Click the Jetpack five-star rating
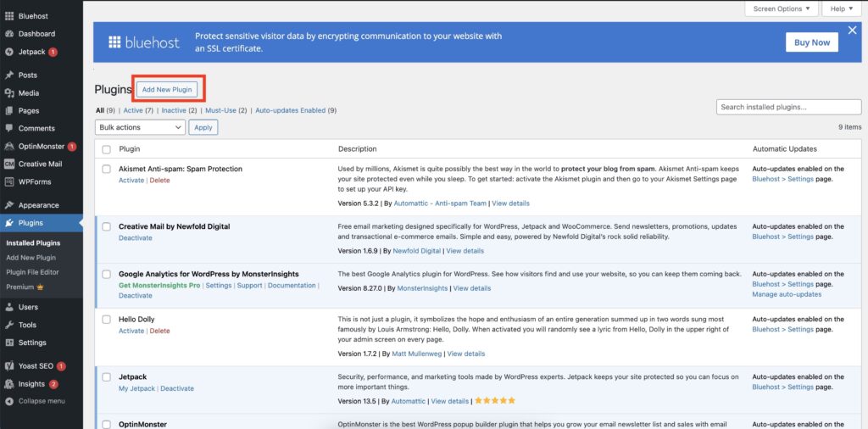 (495, 400)
